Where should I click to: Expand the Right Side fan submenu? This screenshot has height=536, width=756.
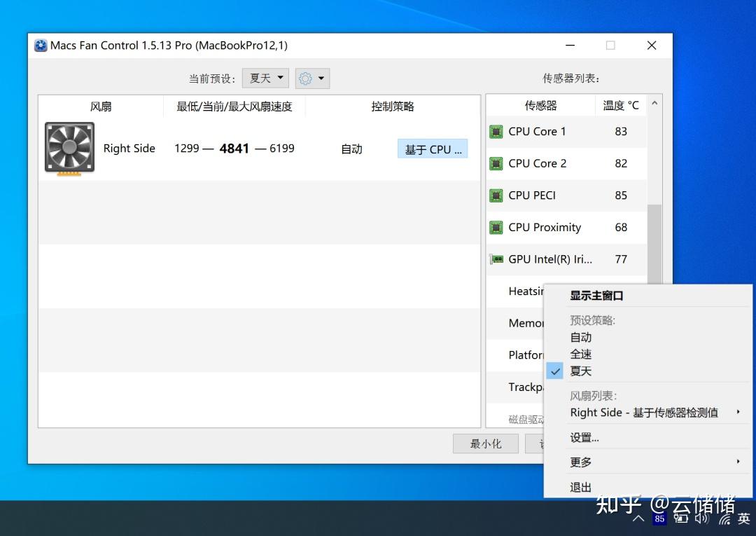(x=644, y=413)
